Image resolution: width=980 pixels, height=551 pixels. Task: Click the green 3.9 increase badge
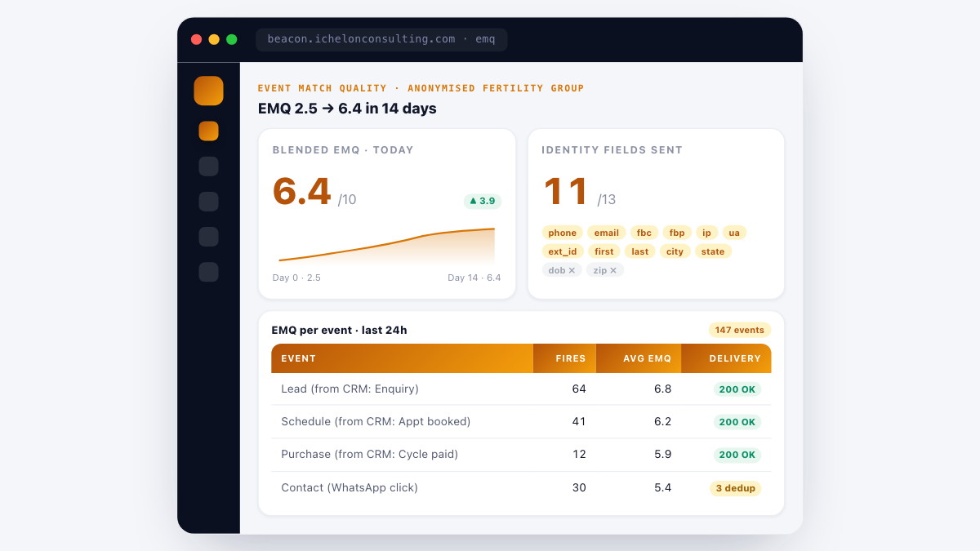pos(483,201)
